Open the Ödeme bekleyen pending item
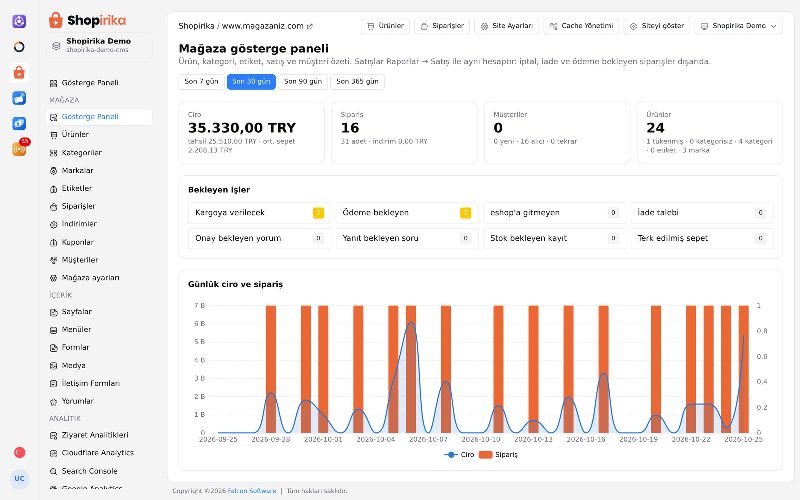Screen dimensions: 800x500 (x=407, y=213)
